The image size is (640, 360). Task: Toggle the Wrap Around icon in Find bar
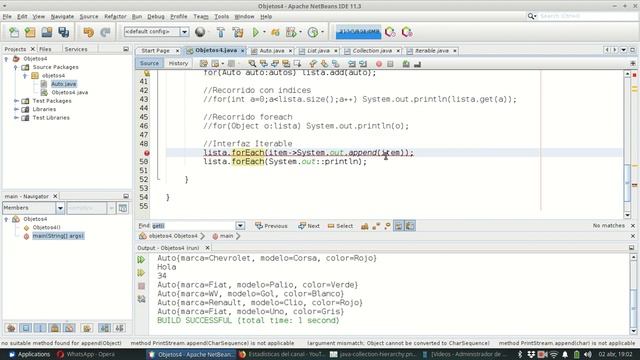click(410, 226)
